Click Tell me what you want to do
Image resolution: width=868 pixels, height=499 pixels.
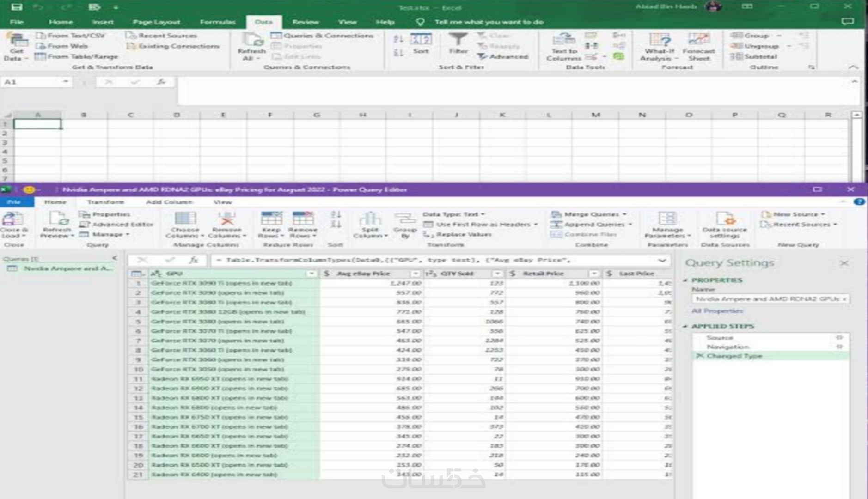489,22
